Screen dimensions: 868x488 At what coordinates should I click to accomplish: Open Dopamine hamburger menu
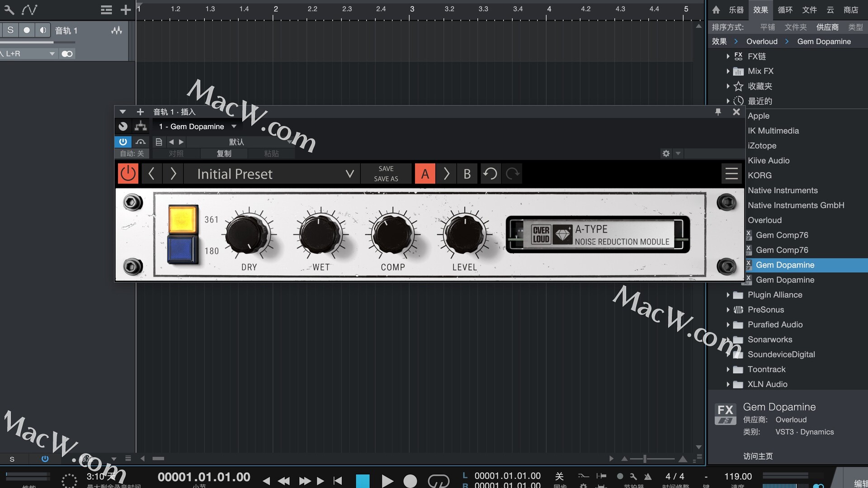pyautogui.click(x=731, y=174)
